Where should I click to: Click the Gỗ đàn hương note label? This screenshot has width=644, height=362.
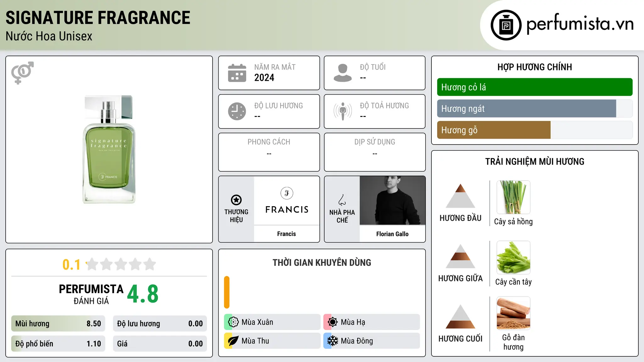[x=514, y=342]
